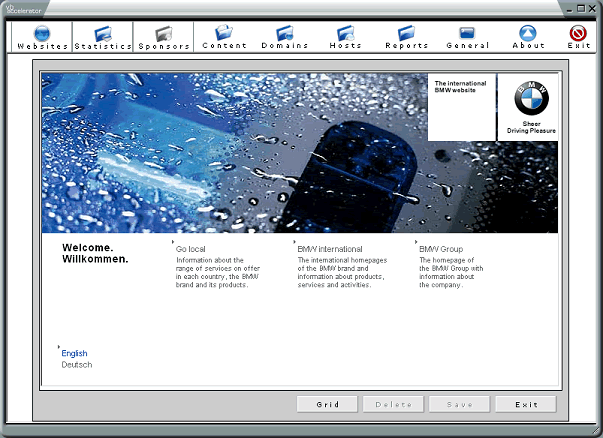This screenshot has height=438, width=603.
Task: Open the BMW Group link
Action: pyautogui.click(x=441, y=249)
